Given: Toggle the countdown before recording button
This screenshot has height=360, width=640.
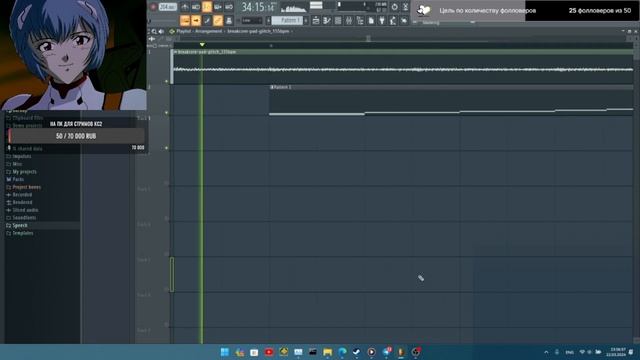Looking at the screenshot, I should 207,7.
